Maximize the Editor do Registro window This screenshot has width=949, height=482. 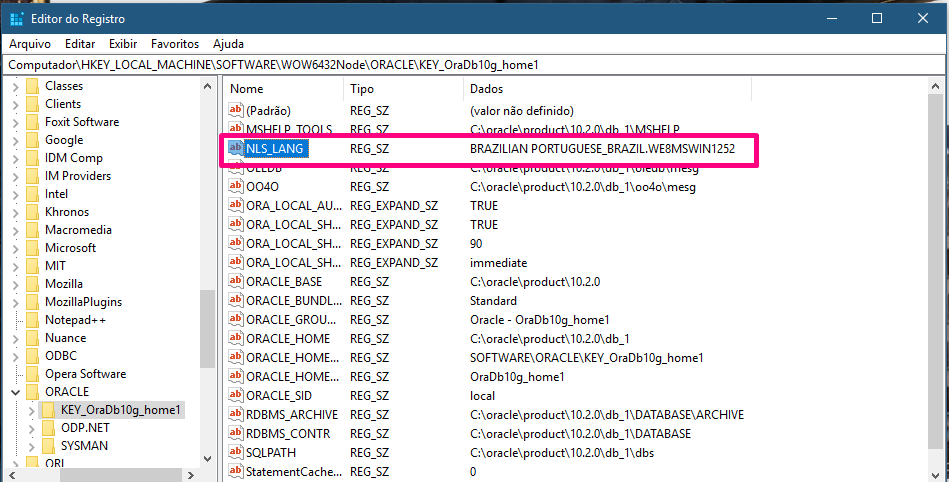pos(876,18)
